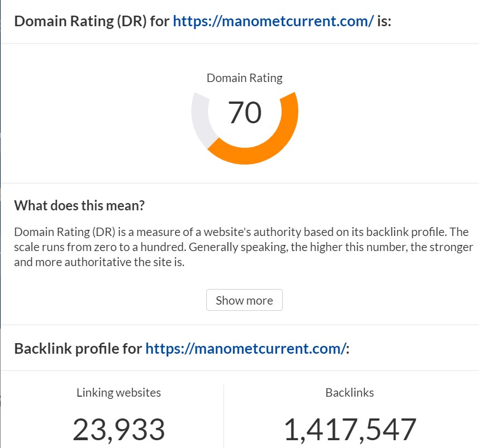Click the Domain Rating explanation paragraph
Viewport: 479px width, 448px height.
click(244, 247)
